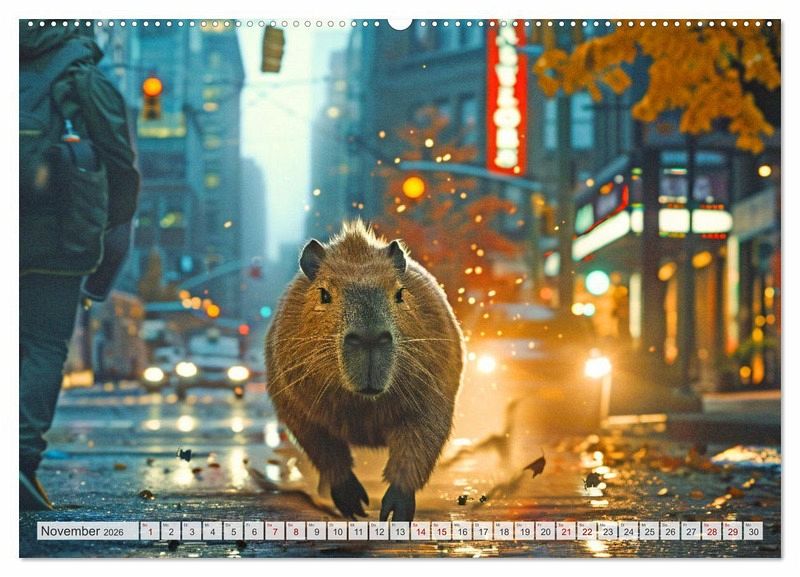Select date 3 in calendar strip
Screen dimensions: 800x577
[x=192, y=531]
